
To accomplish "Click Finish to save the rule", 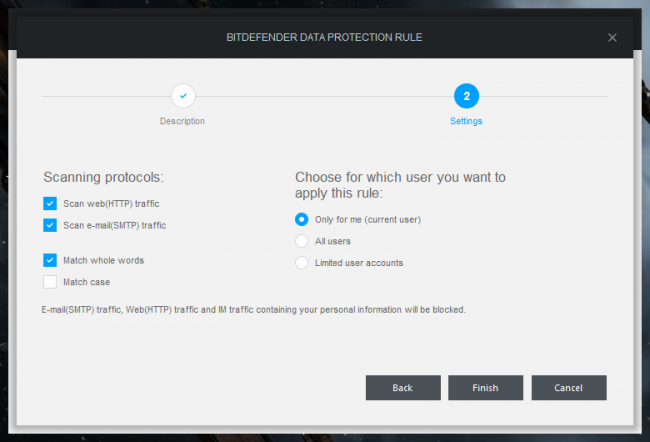I will [x=486, y=388].
